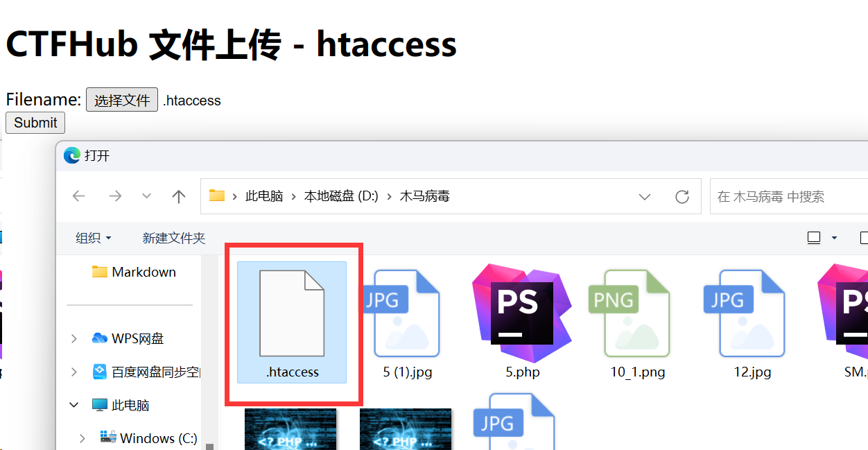Screen dimensions: 868x450
Task: Select the 5 (1).jpg file
Action: 407,322
